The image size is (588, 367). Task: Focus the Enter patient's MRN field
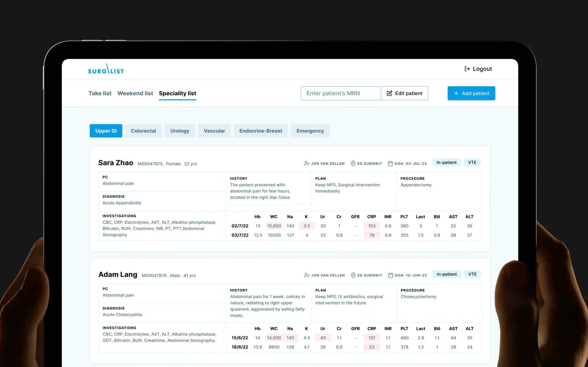[x=341, y=93]
